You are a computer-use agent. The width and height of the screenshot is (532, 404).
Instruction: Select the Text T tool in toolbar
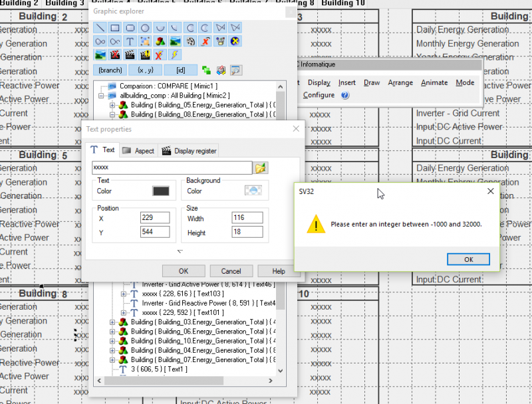point(130,41)
